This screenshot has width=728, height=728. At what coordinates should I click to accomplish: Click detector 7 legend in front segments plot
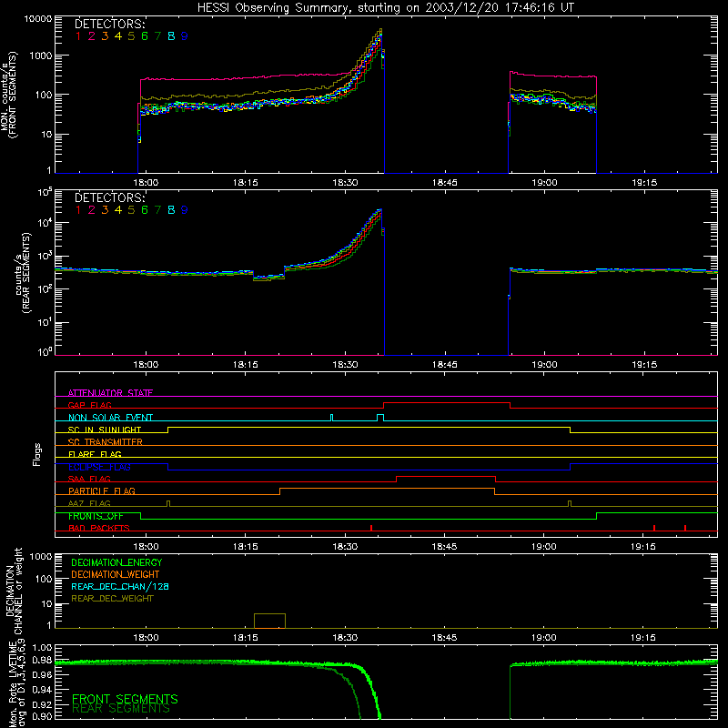coord(157,36)
